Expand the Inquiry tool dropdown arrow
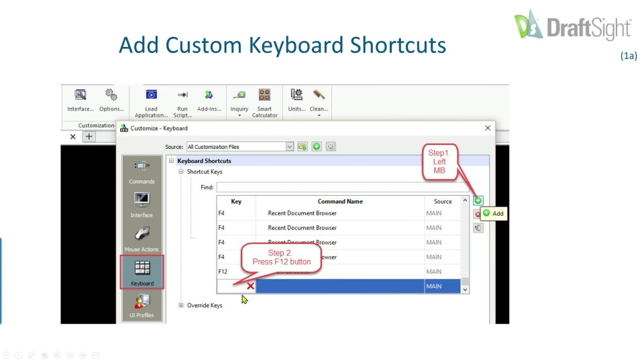644x362 pixels. point(239,116)
